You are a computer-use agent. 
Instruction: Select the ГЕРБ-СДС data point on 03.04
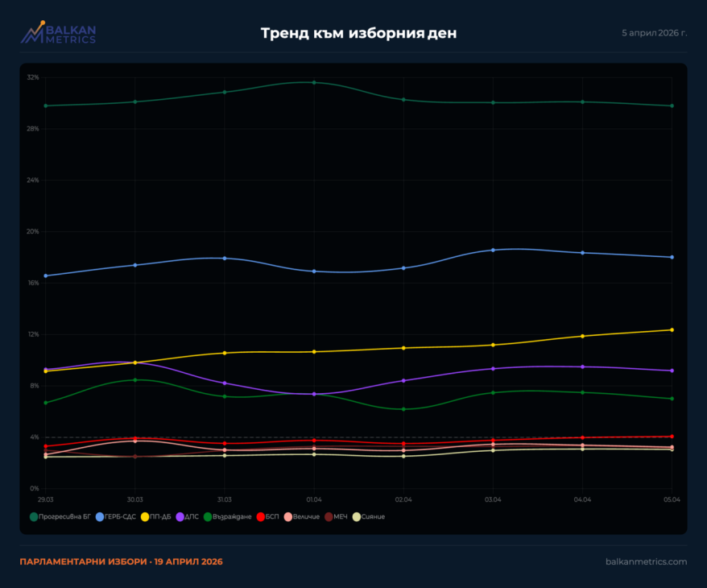[x=493, y=250]
